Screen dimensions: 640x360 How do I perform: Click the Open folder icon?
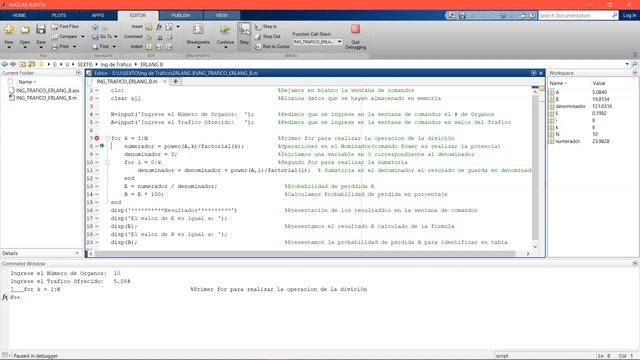click(x=25, y=29)
